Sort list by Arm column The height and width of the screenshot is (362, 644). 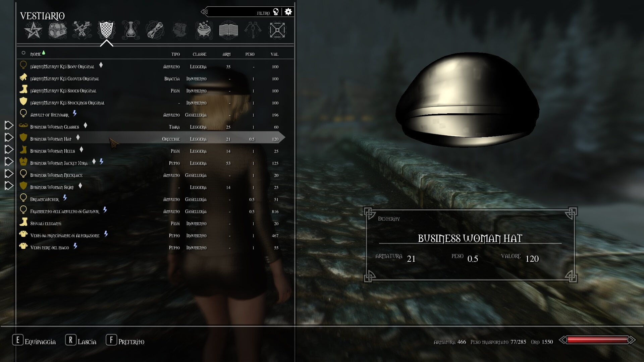tap(226, 54)
